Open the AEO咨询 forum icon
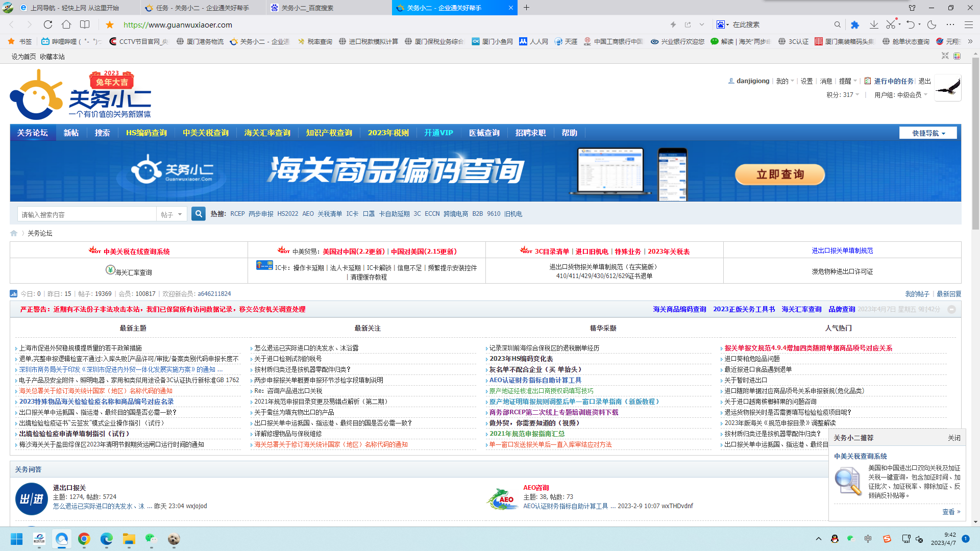 pos(502,498)
